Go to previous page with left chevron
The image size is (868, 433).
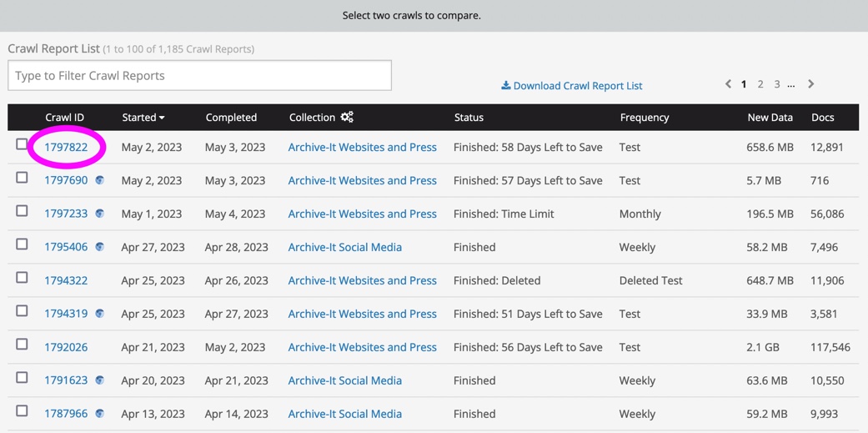tap(728, 84)
